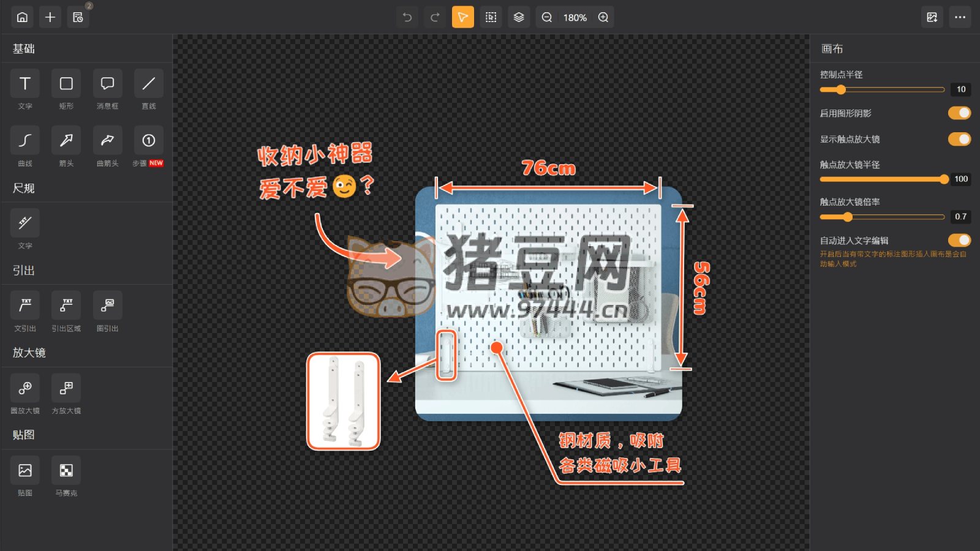
Task: Click the undo button in the toolbar
Action: 407,17
